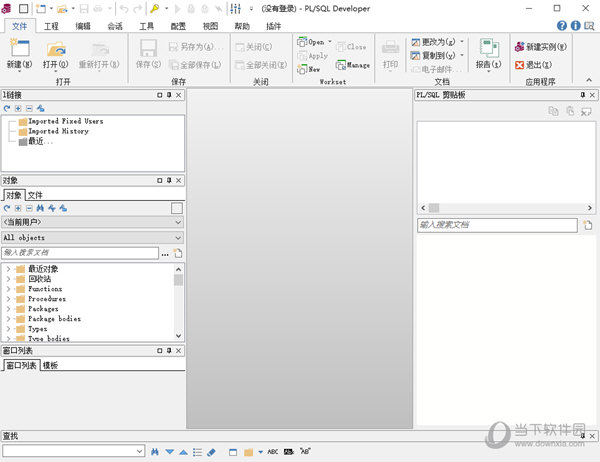Switch to the 文件 tab in 对象 panel
Viewport: 600px width, 462px height.
tap(35, 195)
